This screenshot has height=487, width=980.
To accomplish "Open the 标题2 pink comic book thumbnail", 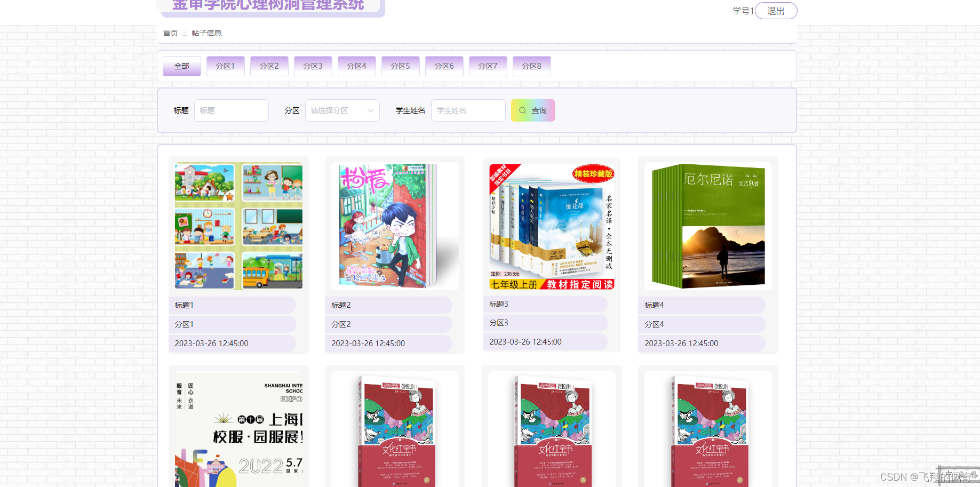I will pyautogui.click(x=395, y=226).
